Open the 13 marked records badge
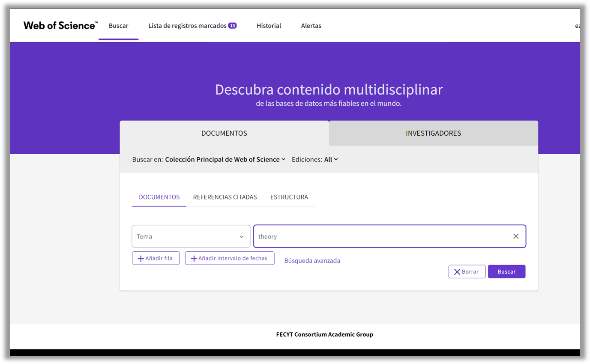The width and height of the screenshot is (590, 364). pyautogui.click(x=232, y=26)
